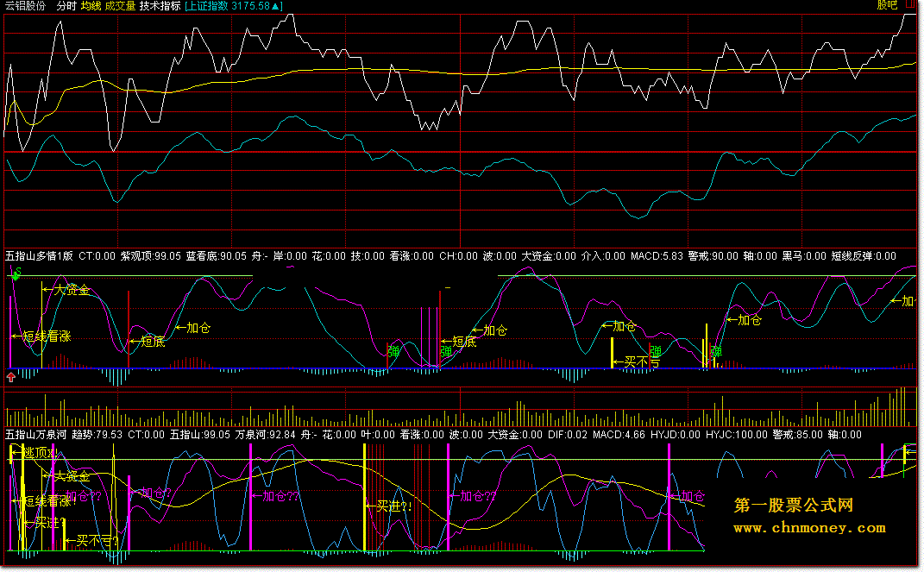Click the 买不亏? label in the bottom panel
924x572 pixels.
coord(97,540)
